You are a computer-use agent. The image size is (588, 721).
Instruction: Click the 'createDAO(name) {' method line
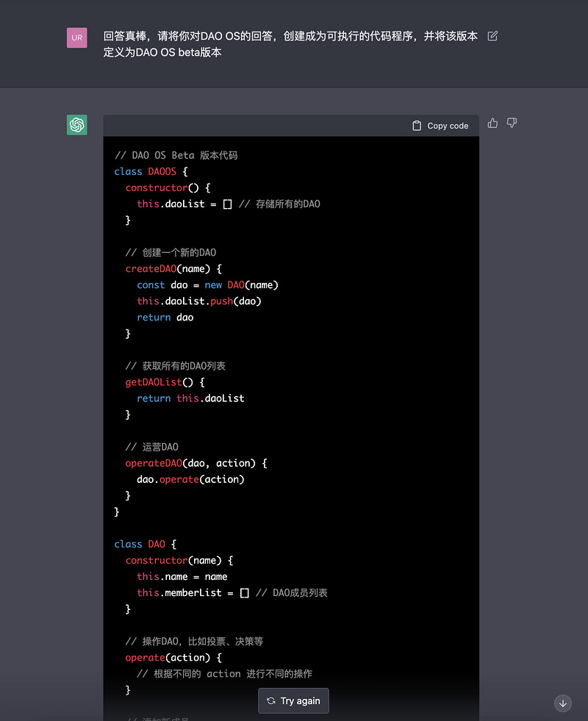[x=173, y=268]
